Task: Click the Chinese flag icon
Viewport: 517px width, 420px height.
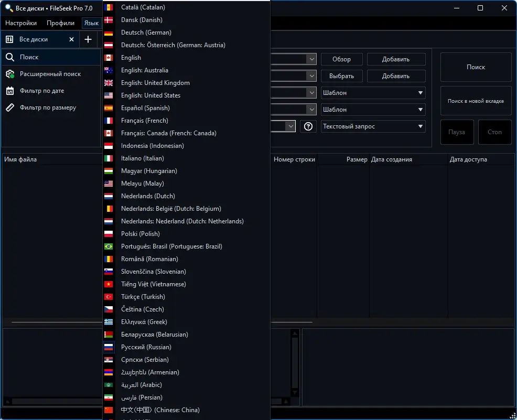Action: [109, 410]
